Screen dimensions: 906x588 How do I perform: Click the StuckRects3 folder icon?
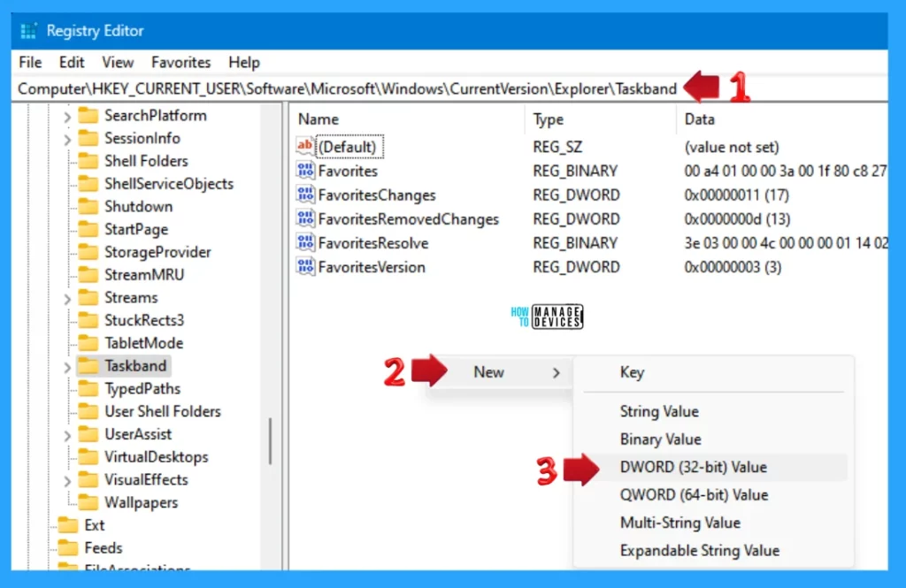88,321
